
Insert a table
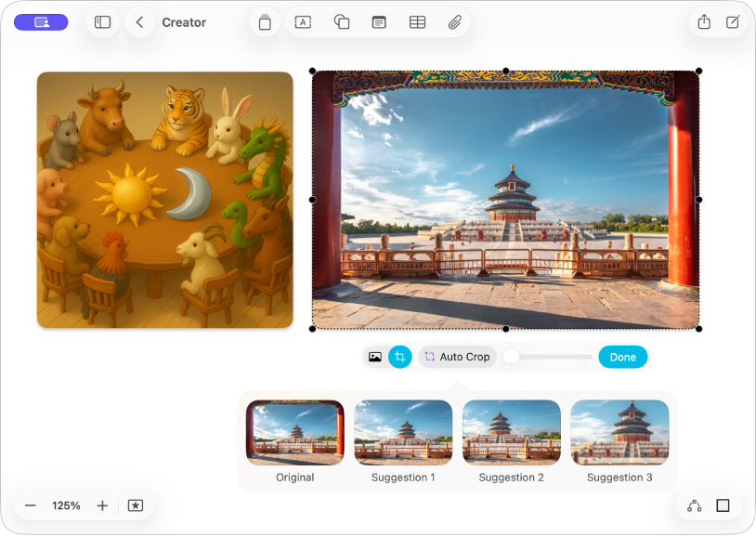pyautogui.click(x=416, y=22)
